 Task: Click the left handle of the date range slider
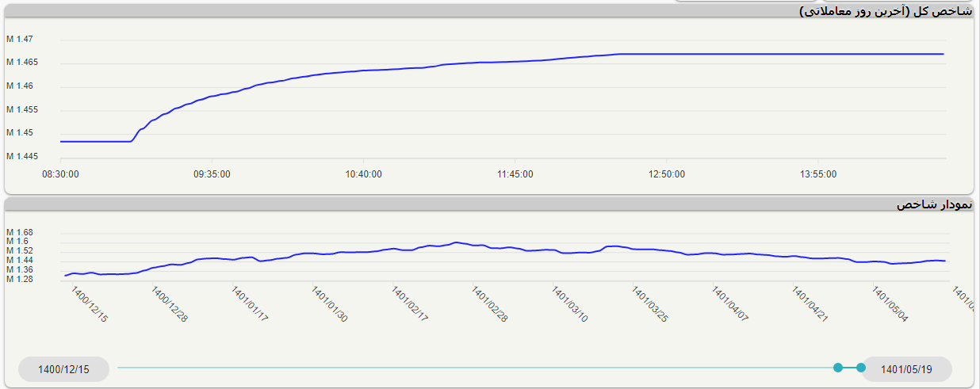837,368
